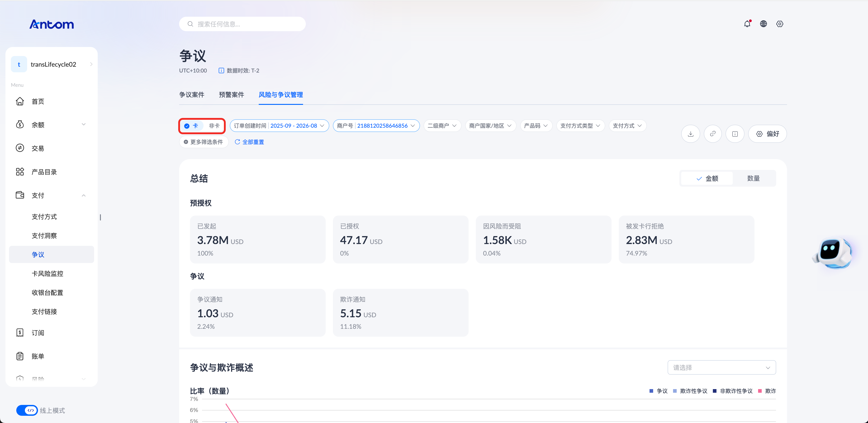Click the copy link icon button
This screenshot has width=868, height=423.
coord(713,134)
